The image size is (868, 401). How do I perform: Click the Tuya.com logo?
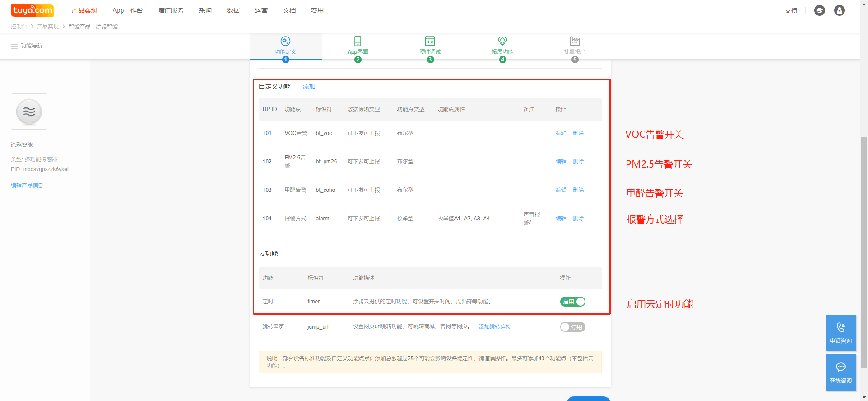click(32, 10)
